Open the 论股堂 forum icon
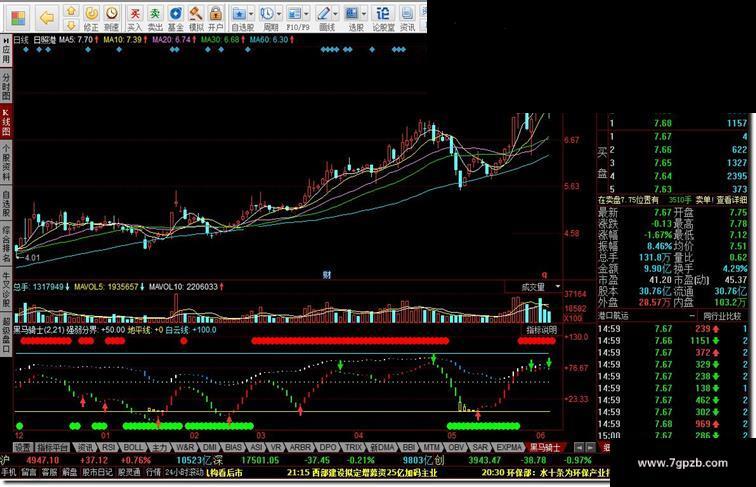Viewport: 756px width, 487px height. tap(383, 14)
